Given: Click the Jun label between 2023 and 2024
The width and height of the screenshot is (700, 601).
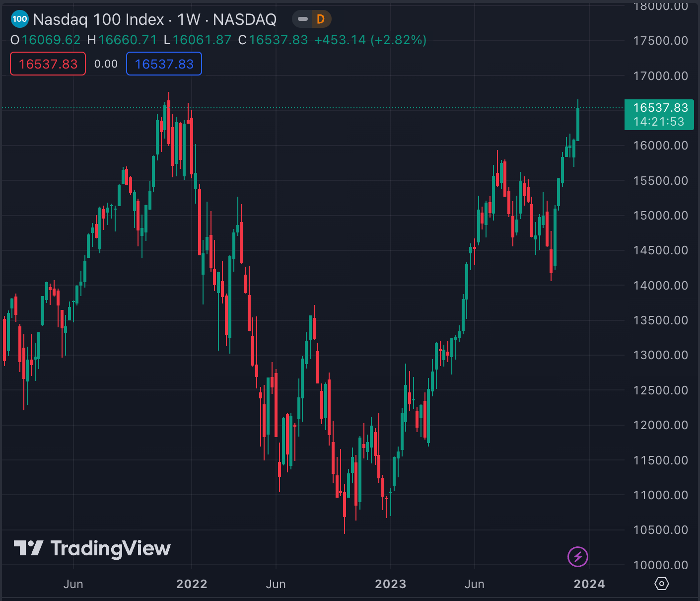Looking at the screenshot, I should coord(475,584).
